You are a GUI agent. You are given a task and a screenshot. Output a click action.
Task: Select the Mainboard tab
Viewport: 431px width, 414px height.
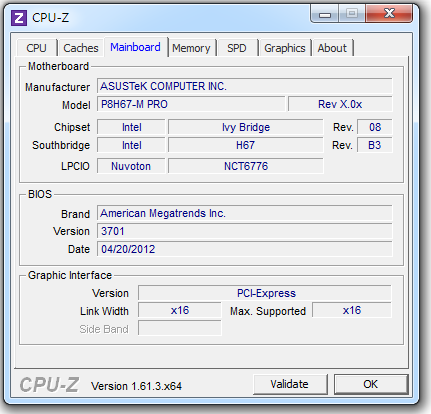135,47
